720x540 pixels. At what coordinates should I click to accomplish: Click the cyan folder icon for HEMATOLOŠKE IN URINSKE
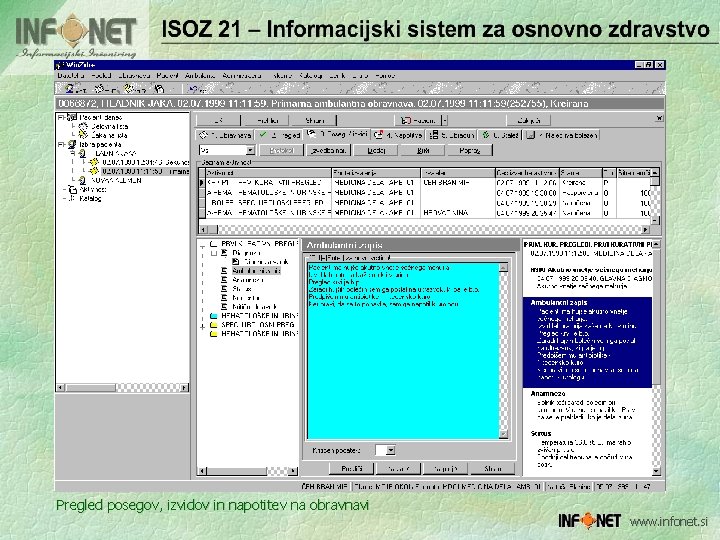(x=214, y=316)
